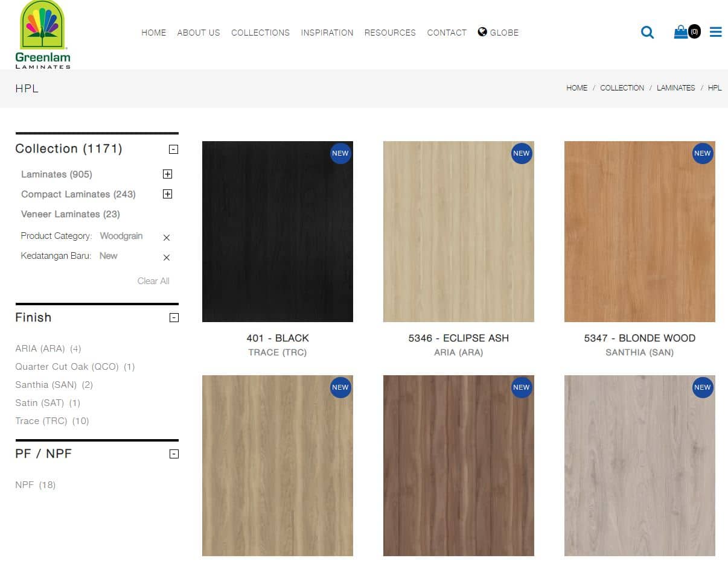
Task: Expand the Compact Laminates subcategory
Action: pyautogui.click(x=168, y=194)
